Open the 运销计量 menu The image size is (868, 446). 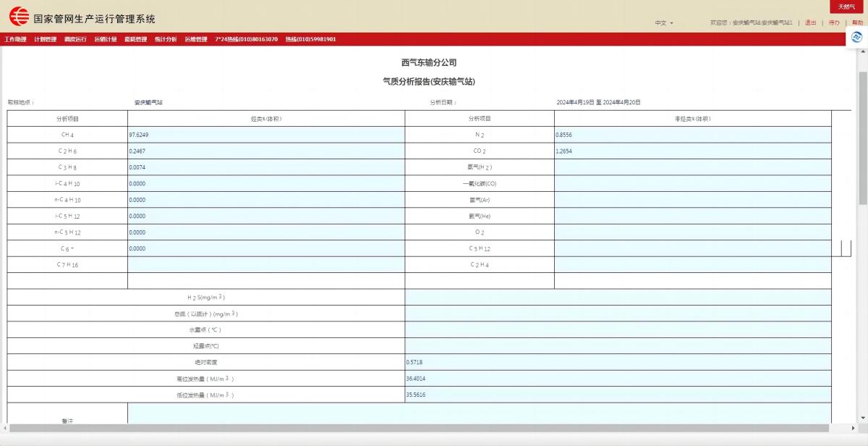point(106,39)
